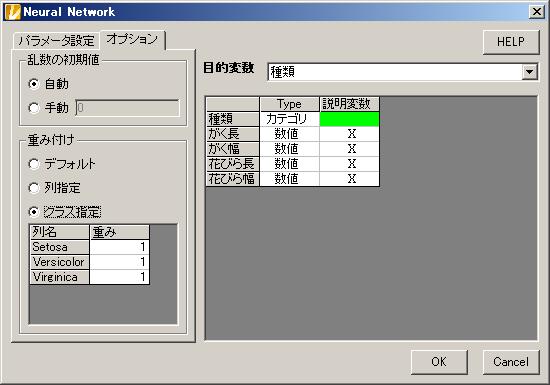The image size is (550, 385).
Task: Open the HELP button
Action: click(x=511, y=42)
